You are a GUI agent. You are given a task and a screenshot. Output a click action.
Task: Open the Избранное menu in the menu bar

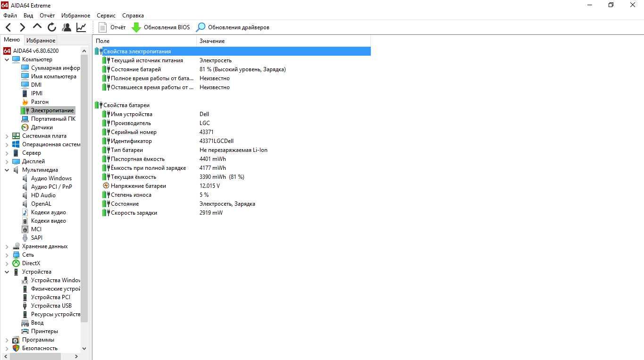(75, 16)
